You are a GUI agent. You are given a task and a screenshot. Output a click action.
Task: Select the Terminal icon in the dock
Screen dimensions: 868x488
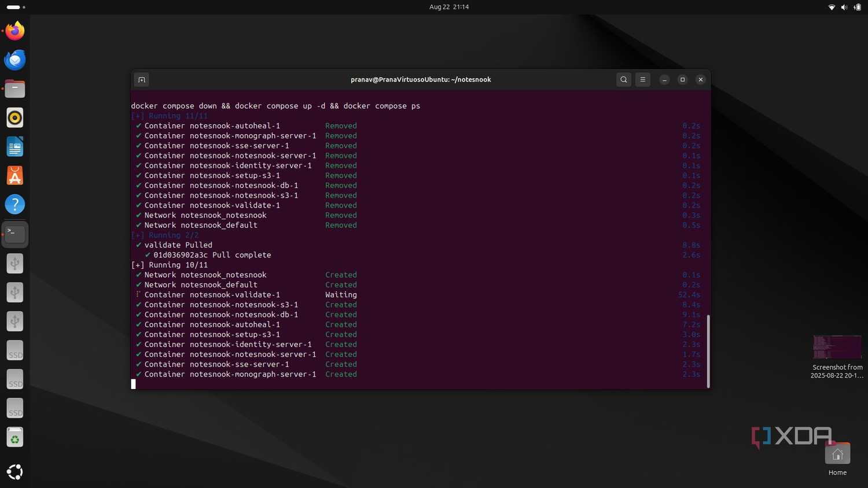click(x=15, y=234)
